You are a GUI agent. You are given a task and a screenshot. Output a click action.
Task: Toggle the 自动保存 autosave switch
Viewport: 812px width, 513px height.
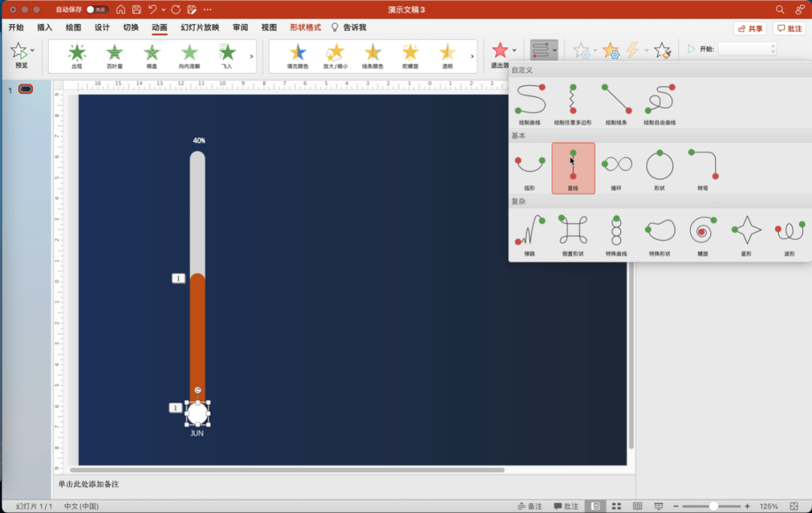pyautogui.click(x=97, y=9)
